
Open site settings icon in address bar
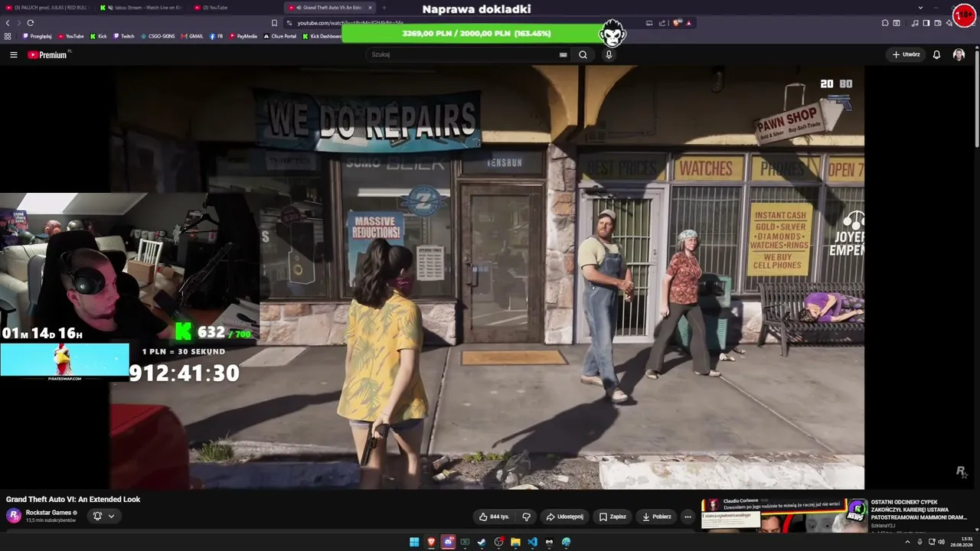(x=289, y=23)
